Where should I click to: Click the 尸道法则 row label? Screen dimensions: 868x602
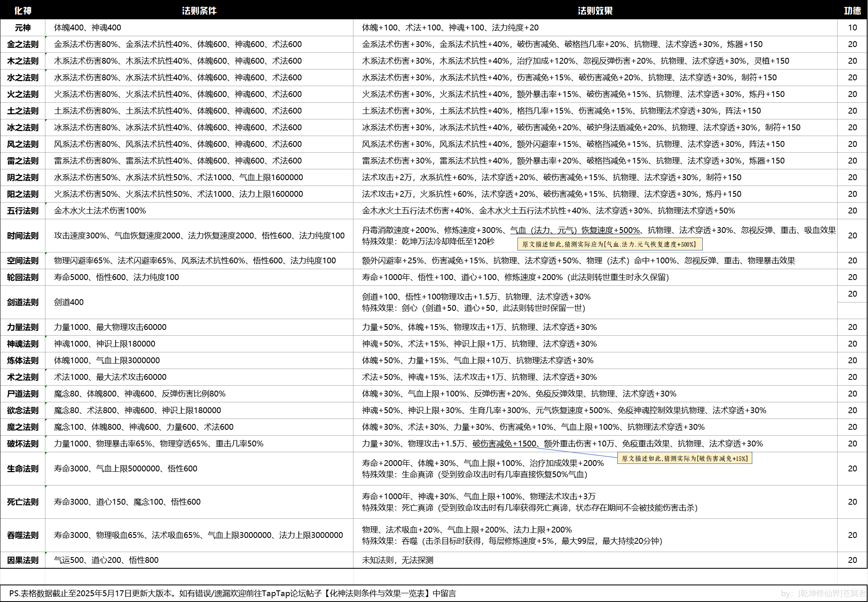coord(22,394)
